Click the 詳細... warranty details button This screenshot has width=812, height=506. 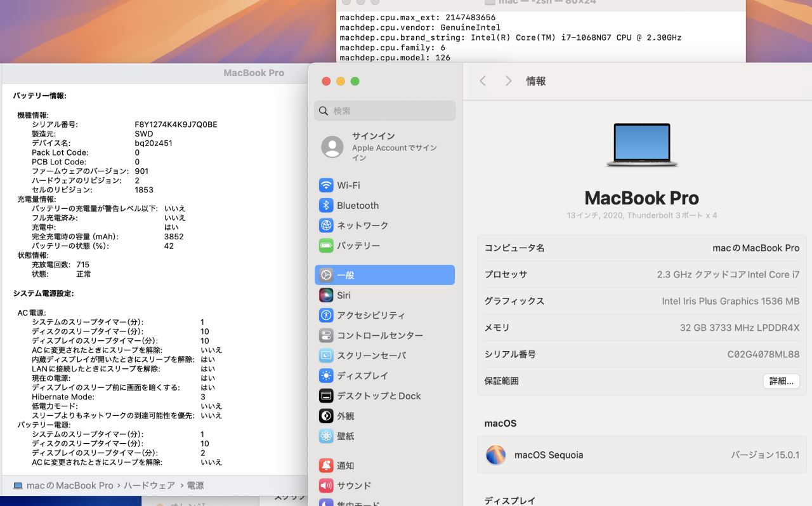click(x=780, y=381)
